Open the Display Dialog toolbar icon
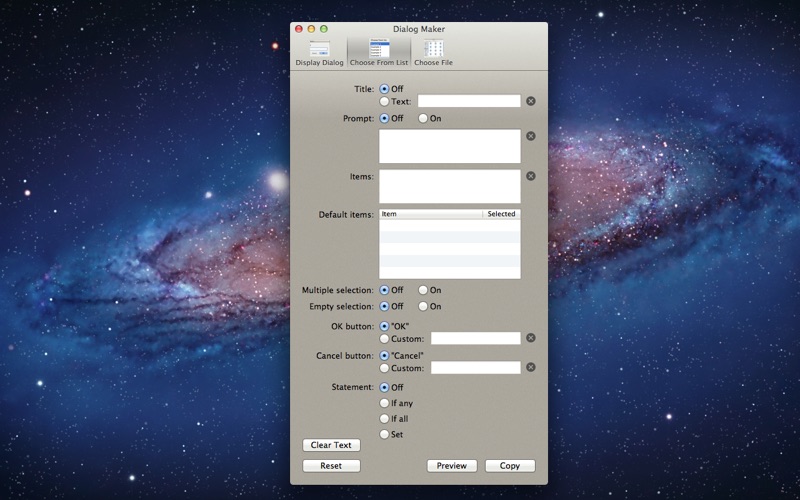The image size is (800, 500). coord(319,53)
